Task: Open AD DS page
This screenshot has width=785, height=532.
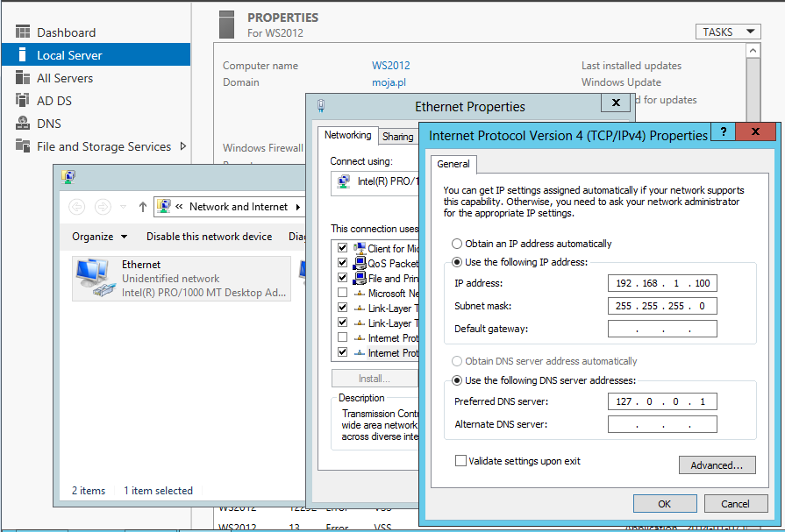Action: (54, 101)
